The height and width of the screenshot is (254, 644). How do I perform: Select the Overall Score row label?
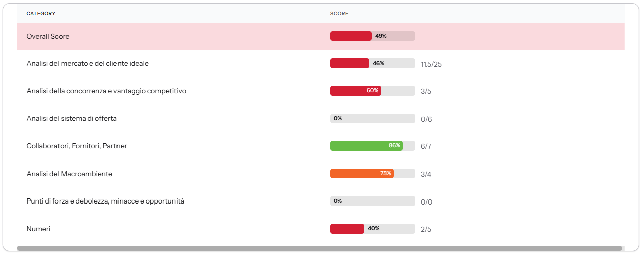tap(48, 36)
